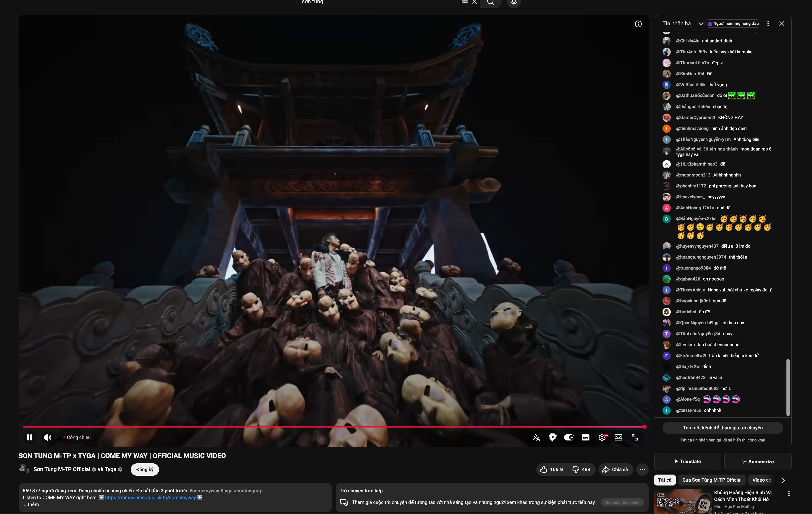Click the avatar of @BảoNguyễn-x2x6s in chat
Viewport: 812px width, 514px height.
tap(666, 219)
